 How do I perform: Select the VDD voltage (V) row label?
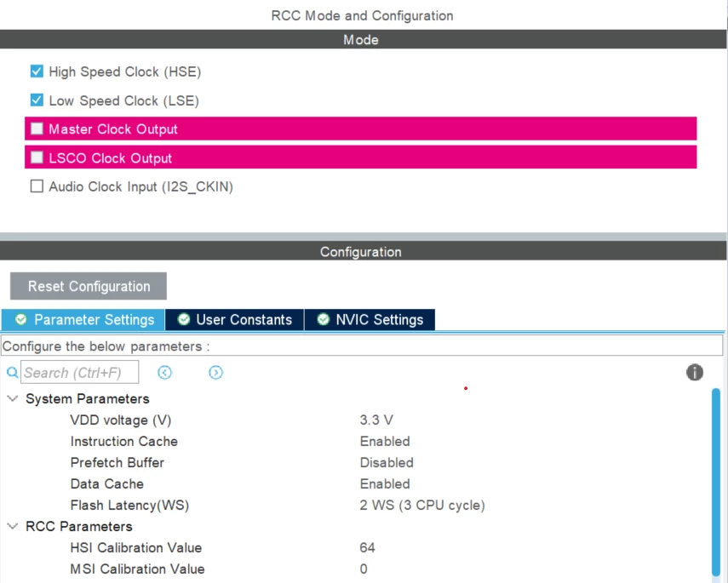coord(121,420)
